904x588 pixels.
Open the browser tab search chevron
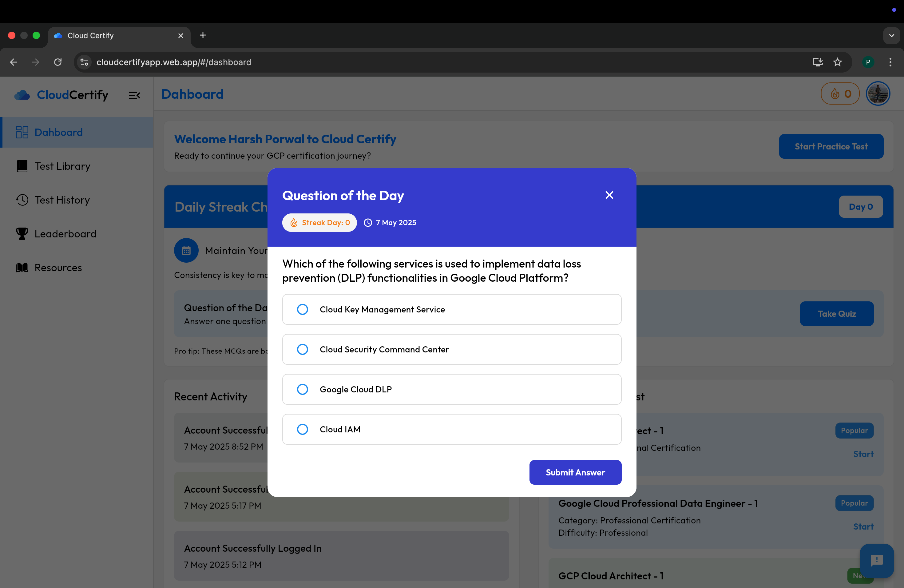pyautogui.click(x=891, y=35)
